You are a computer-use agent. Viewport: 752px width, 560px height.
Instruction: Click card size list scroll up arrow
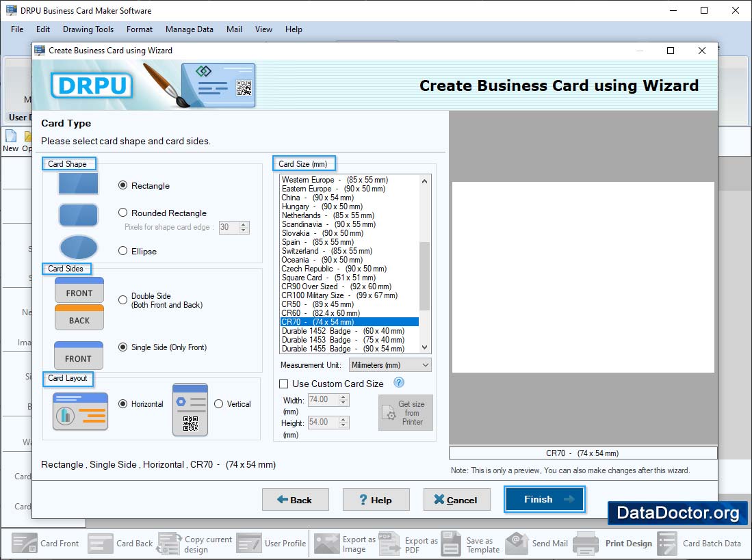[x=424, y=181]
